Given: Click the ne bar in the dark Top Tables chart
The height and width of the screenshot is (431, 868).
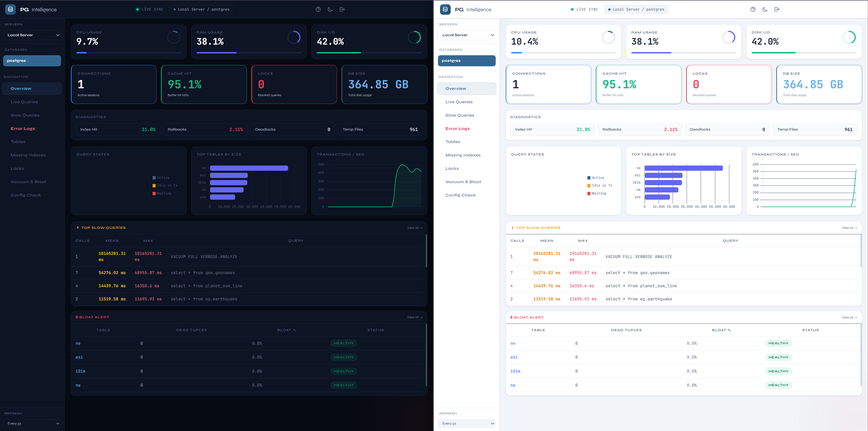Looking at the screenshot, I should [249, 168].
